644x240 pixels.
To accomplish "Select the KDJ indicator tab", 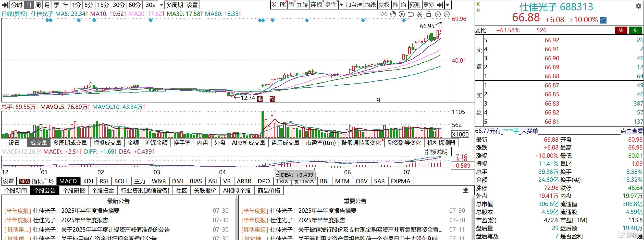I will (x=88, y=181).
